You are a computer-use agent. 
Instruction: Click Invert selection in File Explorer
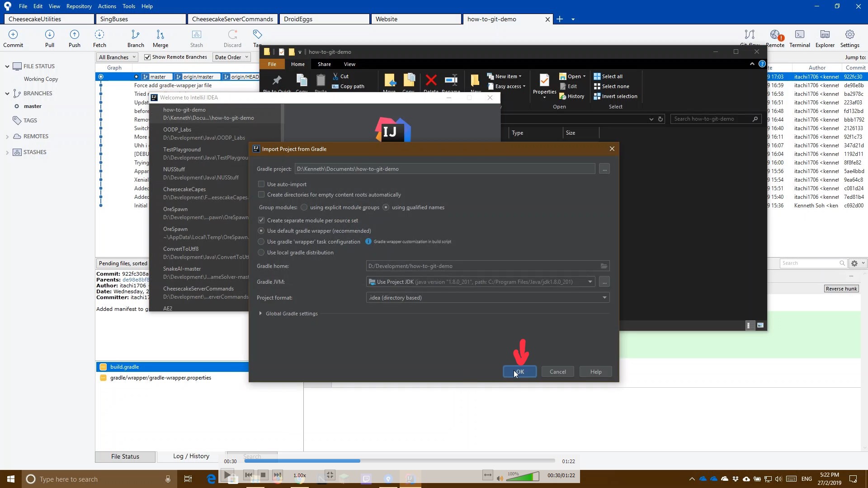tap(615, 96)
